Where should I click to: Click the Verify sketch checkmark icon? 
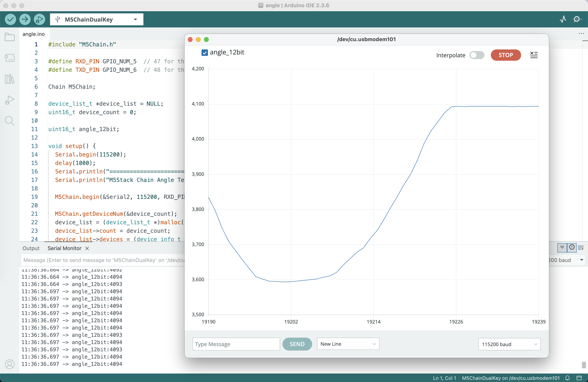pos(10,19)
